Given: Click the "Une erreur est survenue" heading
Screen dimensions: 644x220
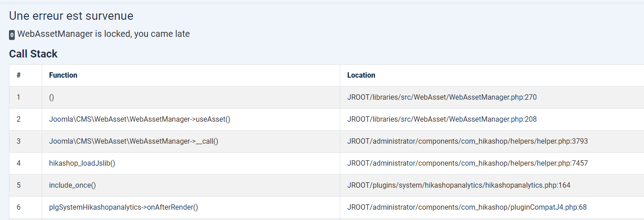Looking at the screenshot, I should tap(71, 16).
